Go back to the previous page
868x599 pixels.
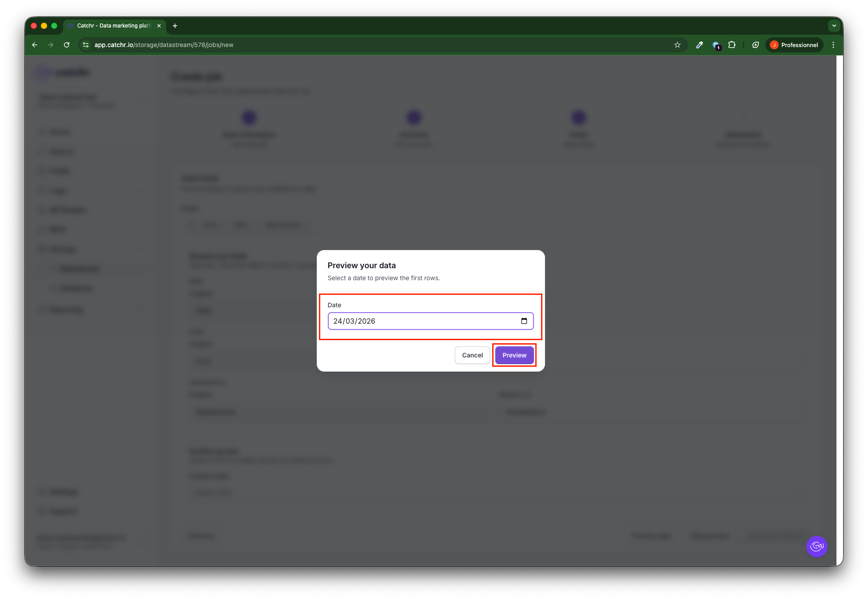pos(35,45)
